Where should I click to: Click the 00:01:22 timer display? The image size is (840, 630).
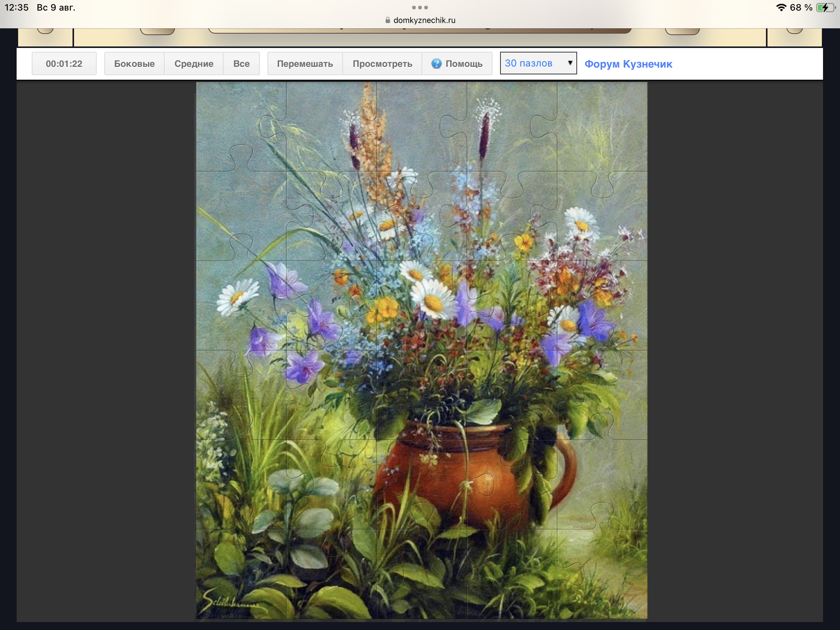[x=64, y=63]
